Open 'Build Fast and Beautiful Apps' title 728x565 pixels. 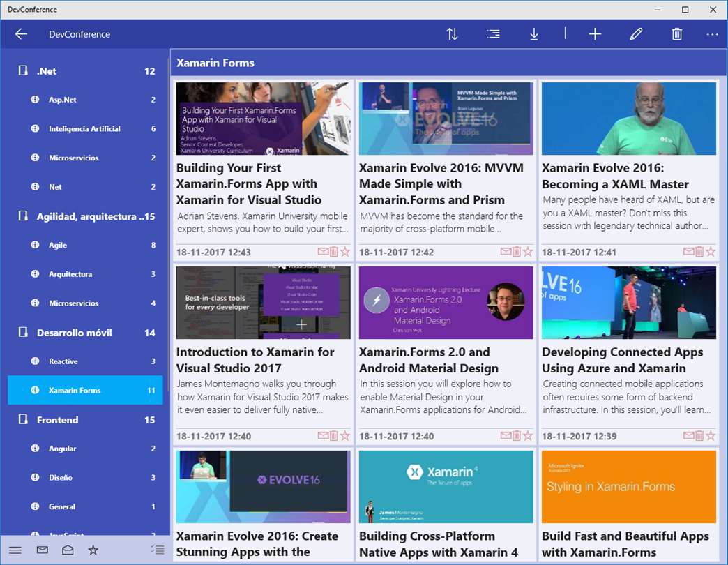[x=625, y=544]
